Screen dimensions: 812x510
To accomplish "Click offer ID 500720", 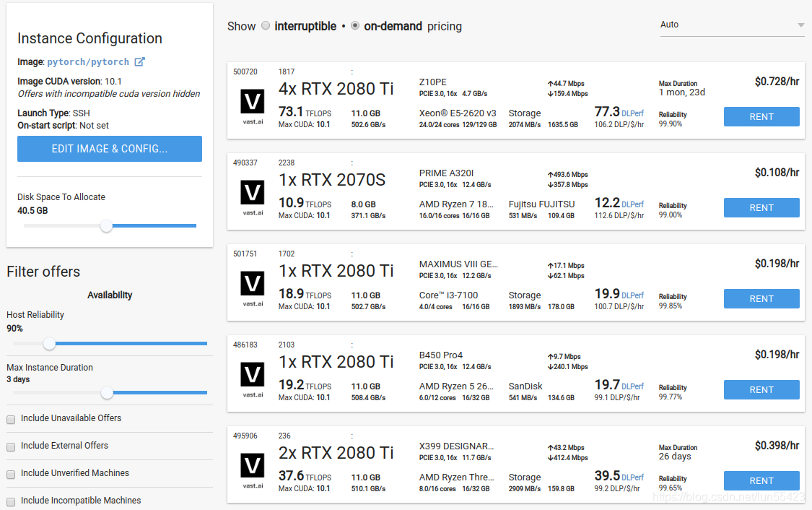I will pos(245,72).
